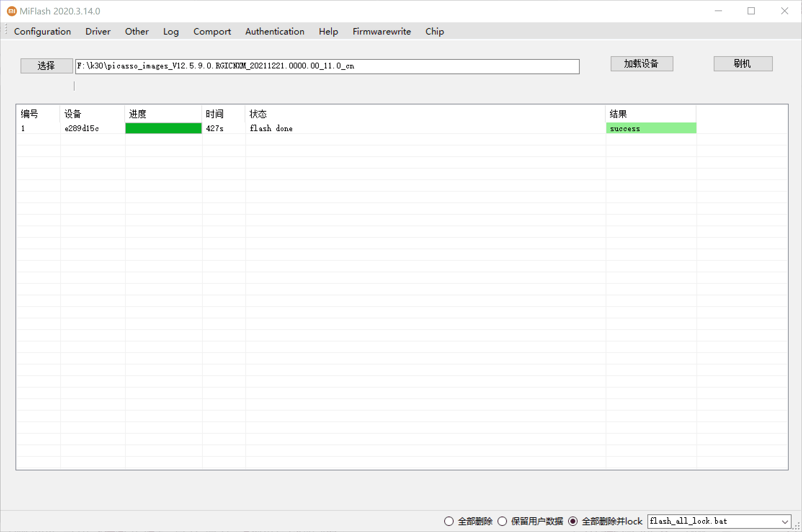Close the MiFlash window
The height and width of the screenshot is (532, 802).
click(785, 11)
